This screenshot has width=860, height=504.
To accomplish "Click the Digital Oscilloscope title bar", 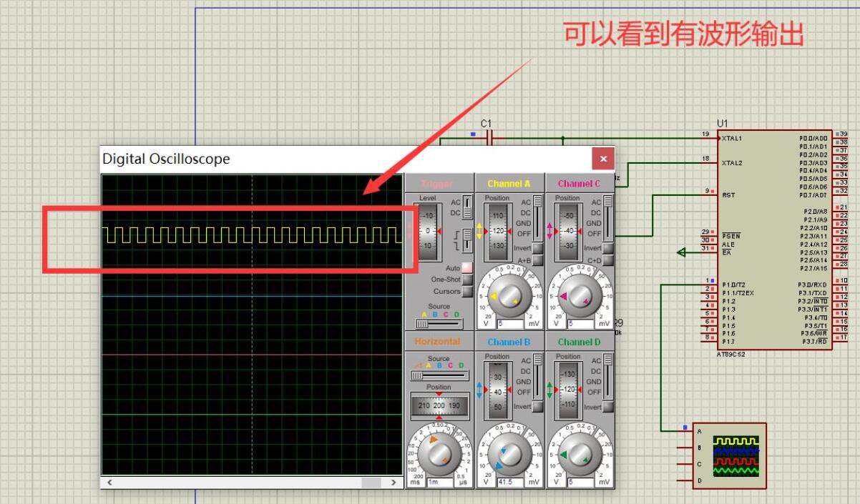I will (x=346, y=159).
